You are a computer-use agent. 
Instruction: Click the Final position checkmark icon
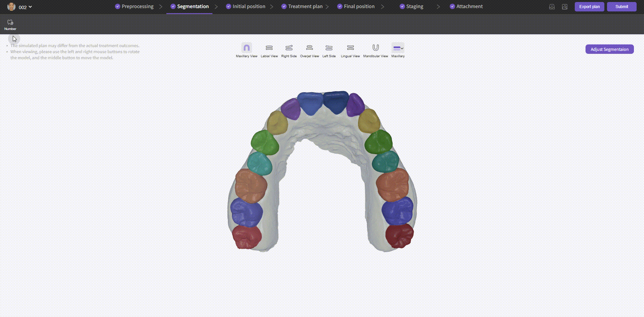pyautogui.click(x=340, y=6)
